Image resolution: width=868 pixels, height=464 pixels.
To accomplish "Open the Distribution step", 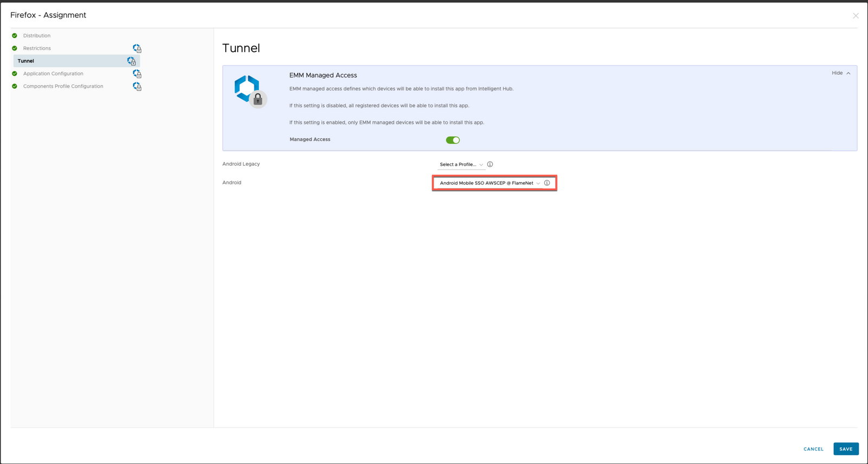I will pos(36,36).
